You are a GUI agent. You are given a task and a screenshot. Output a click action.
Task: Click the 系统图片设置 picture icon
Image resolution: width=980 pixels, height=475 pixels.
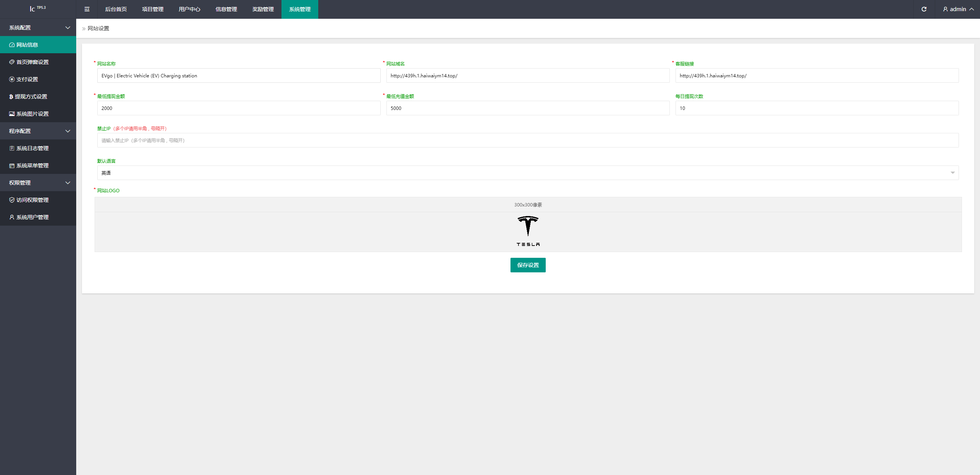click(12, 114)
